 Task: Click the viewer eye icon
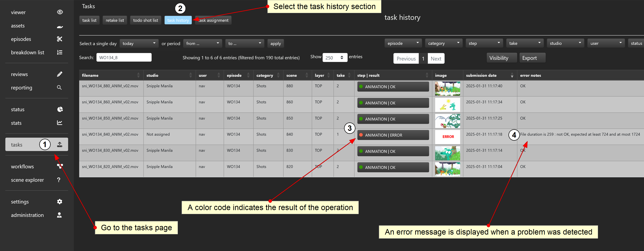coord(60,12)
